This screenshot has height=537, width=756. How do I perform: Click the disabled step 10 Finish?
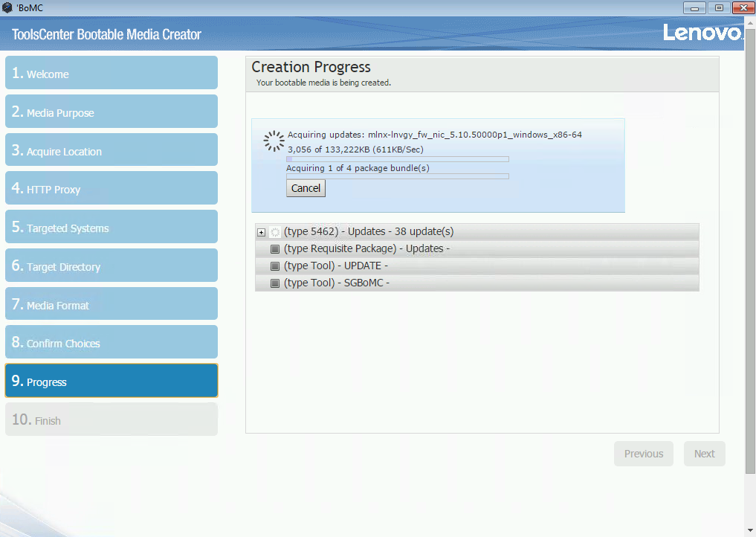click(x=112, y=419)
